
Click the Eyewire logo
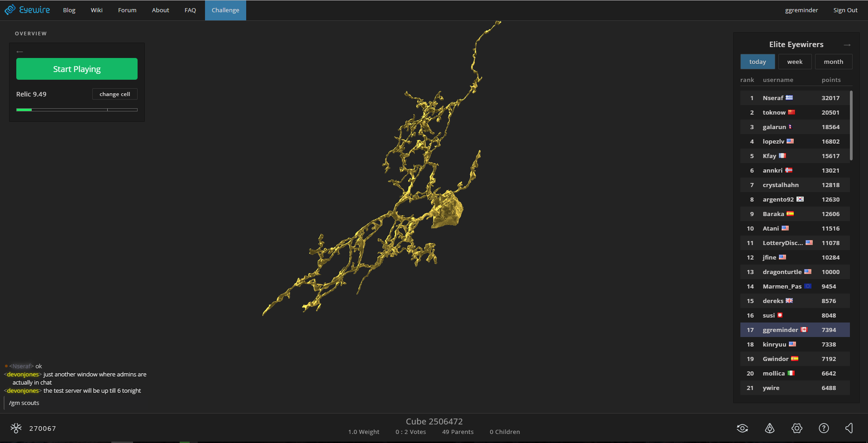click(27, 10)
